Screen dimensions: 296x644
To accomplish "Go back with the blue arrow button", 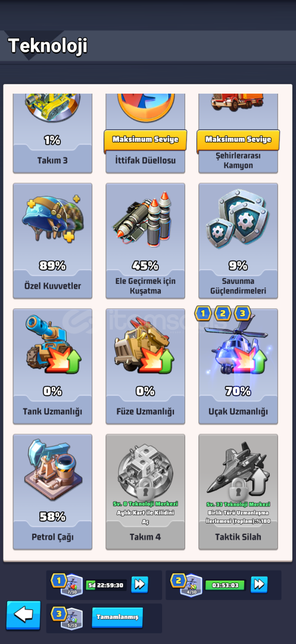I will 24,615.
